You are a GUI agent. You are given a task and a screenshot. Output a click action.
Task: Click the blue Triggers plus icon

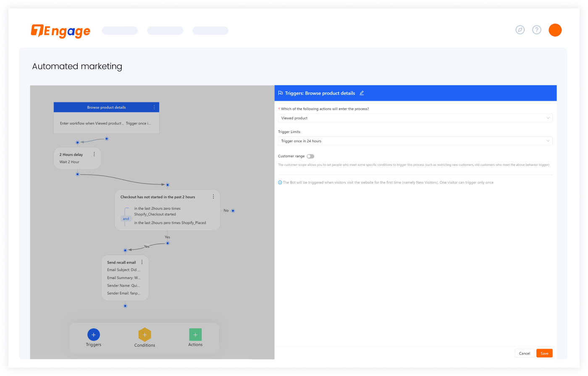pyautogui.click(x=94, y=334)
